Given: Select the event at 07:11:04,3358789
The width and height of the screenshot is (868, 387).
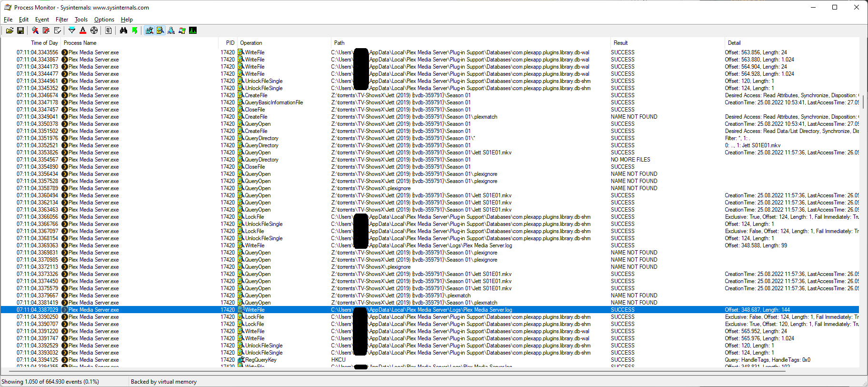Looking at the screenshot, I should [x=430, y=188].
